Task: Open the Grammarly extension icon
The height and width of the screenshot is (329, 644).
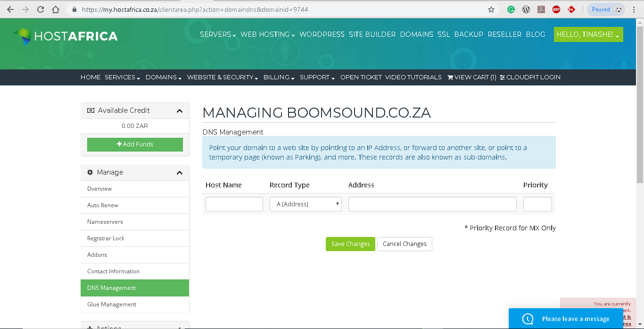Action: (x=511, y=9)
